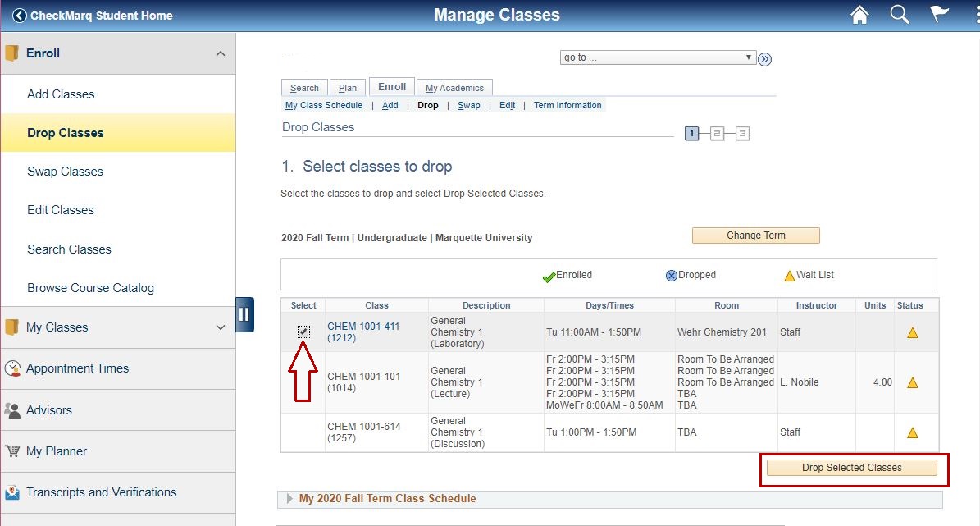Viewport: 980px width, 526px height.
Task: Select Swap Classes in the sidebar
Action: pos(65,172)
